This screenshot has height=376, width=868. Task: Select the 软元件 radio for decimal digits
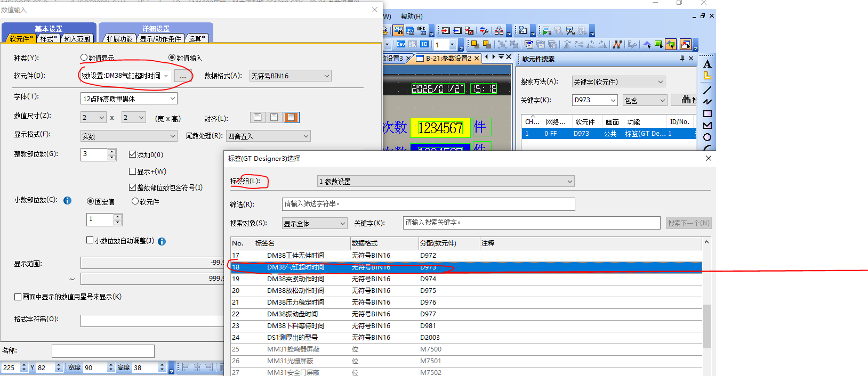[x=135, y=201]
